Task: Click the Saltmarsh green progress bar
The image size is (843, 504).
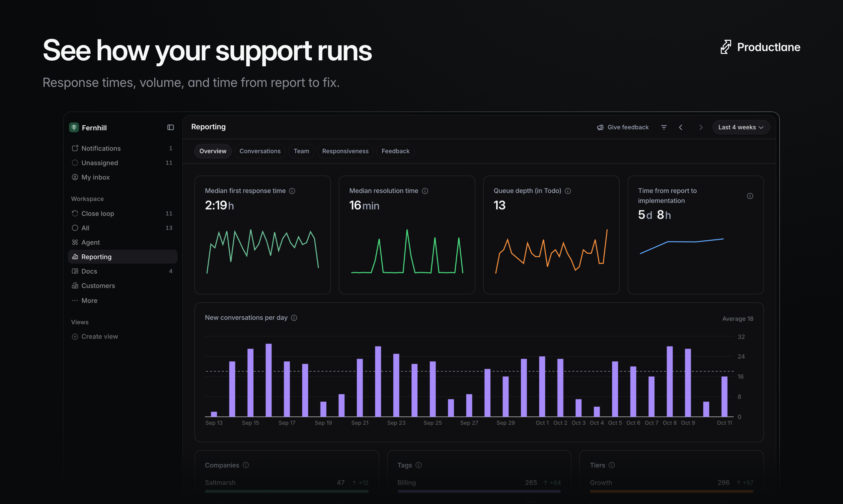Action: 286,491
